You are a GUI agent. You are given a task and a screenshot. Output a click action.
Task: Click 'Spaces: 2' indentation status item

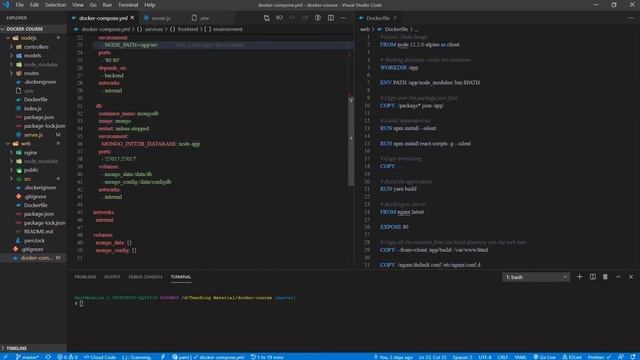click(462, 357)
